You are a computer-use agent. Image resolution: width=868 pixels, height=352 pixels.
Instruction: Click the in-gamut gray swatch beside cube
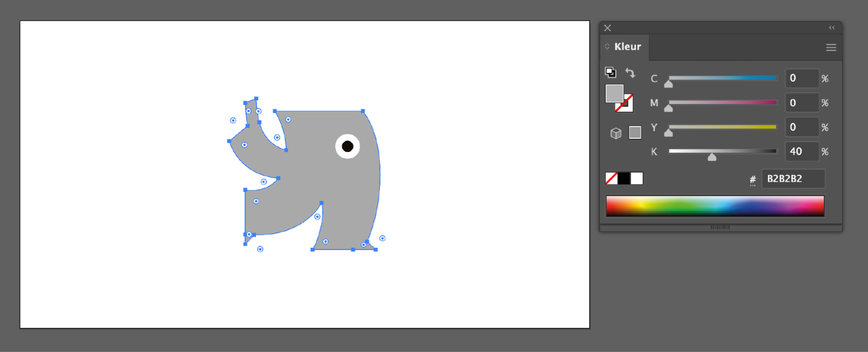635,132
